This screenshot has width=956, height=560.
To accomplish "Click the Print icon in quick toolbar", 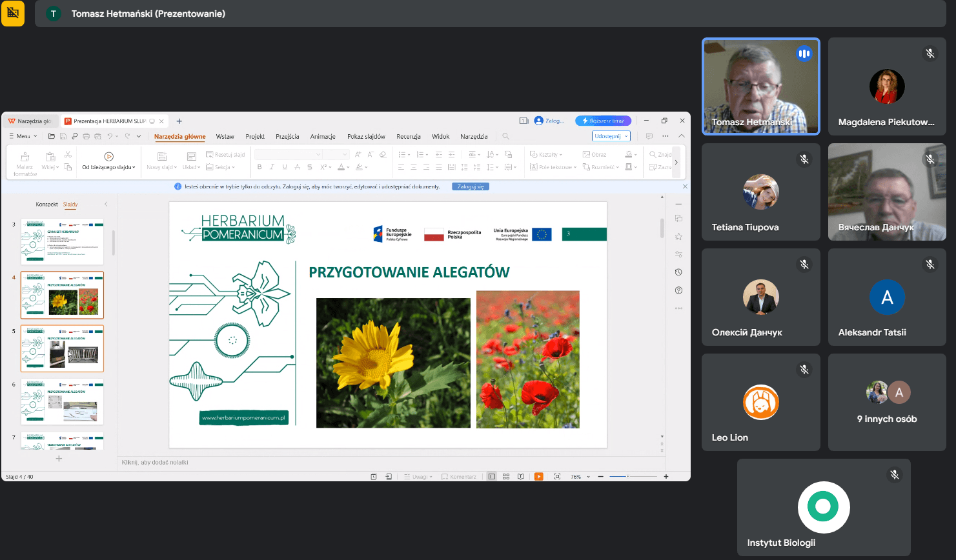I will point(86,136).
